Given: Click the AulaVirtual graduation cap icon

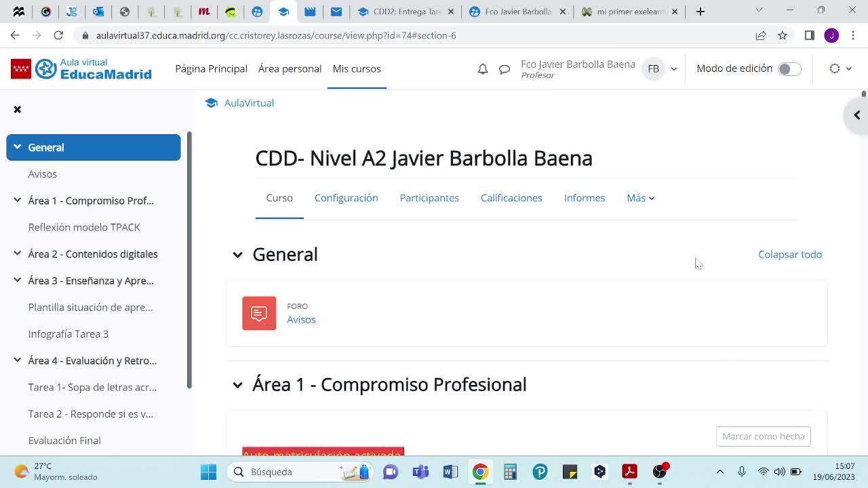Looking at the screenshot, I should coord(212,103).
